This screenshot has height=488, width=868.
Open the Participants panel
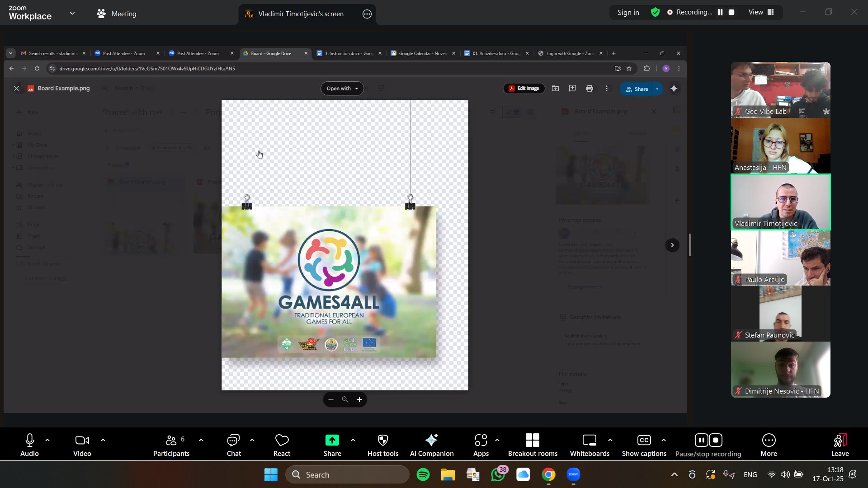pyautogui.click(x=171, y=445)
